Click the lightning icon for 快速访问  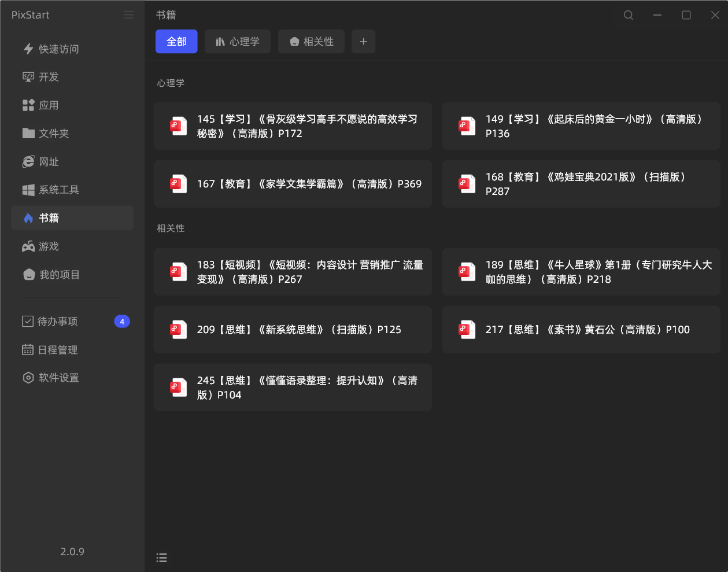point(28,49)
